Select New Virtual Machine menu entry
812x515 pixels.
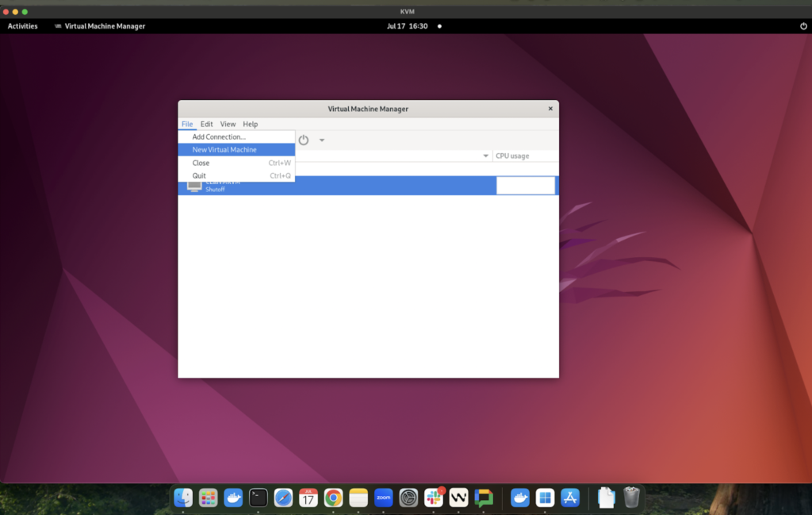(236, 150)
